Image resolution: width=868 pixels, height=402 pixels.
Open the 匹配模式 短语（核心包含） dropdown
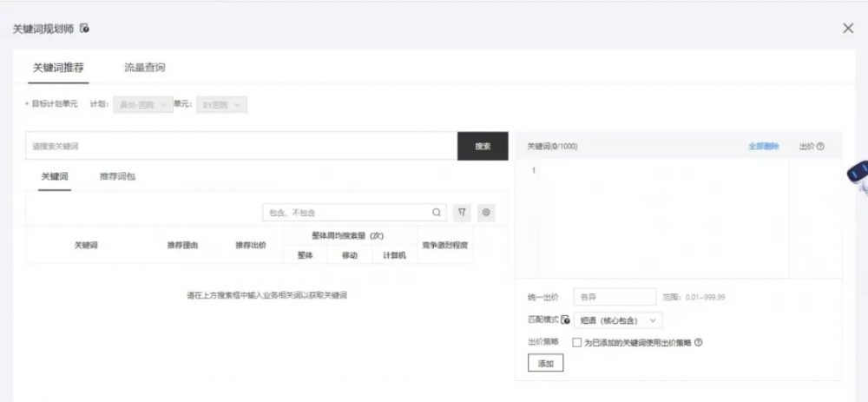point(618,320)
